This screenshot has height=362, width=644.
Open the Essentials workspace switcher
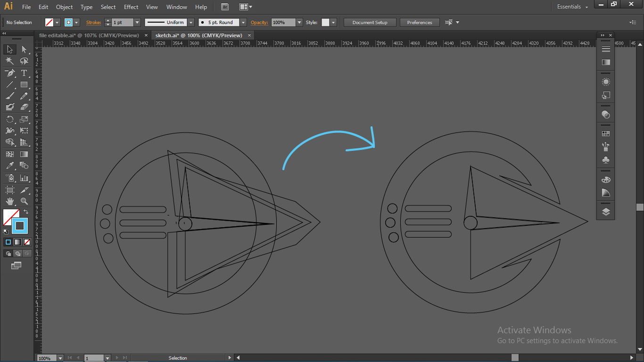click(x=572, y=7)
